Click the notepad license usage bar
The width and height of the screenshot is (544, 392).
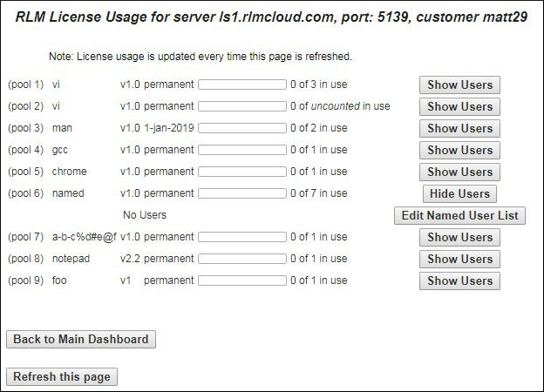[242, 259]
